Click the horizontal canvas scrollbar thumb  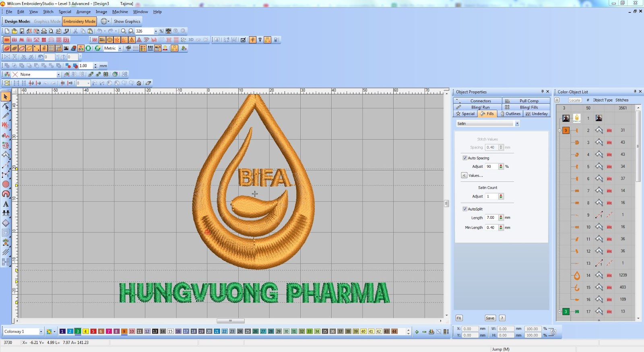pos(231,321)
